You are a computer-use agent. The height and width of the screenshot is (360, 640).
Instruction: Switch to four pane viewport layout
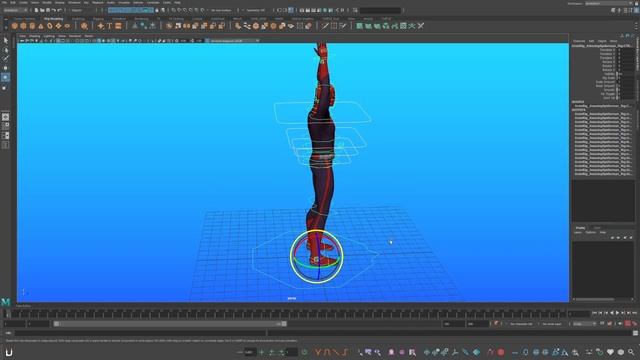(x=6, y=126)
